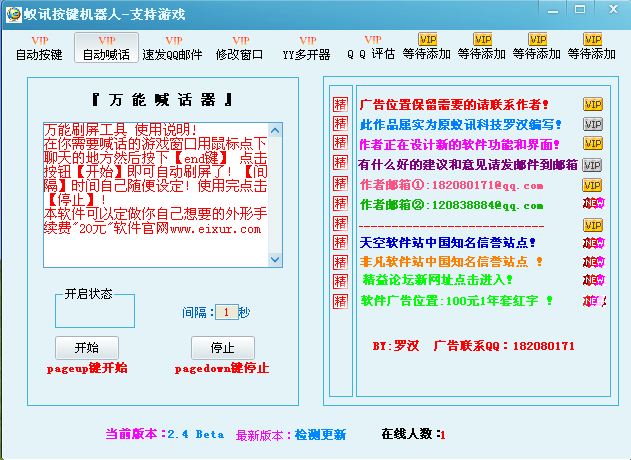Click the 万能喊话器 heading

[x=162, y=100]
